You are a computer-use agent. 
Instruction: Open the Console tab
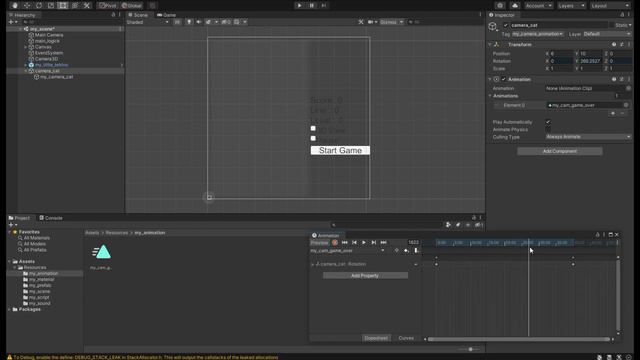click(x=51, y=218)
